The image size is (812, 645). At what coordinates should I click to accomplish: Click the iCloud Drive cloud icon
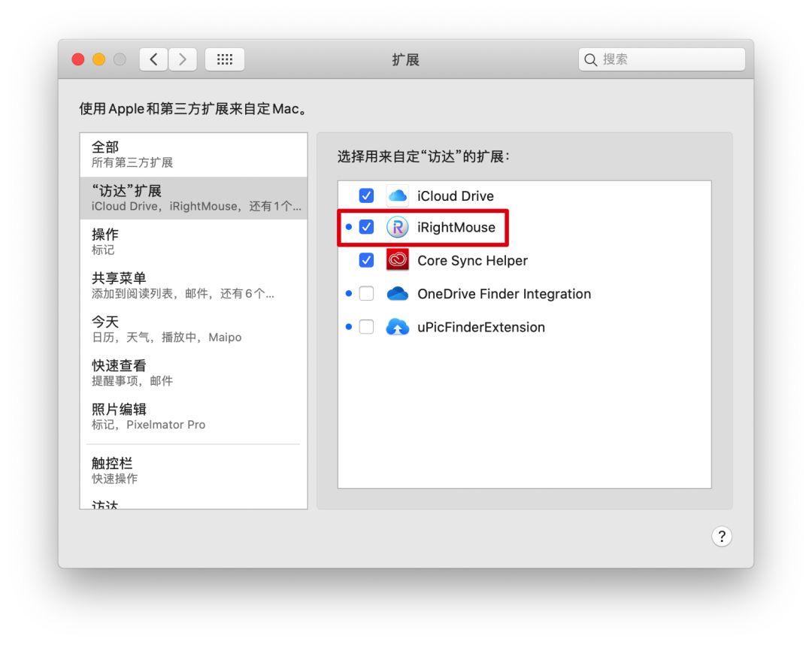click(397, 195)
